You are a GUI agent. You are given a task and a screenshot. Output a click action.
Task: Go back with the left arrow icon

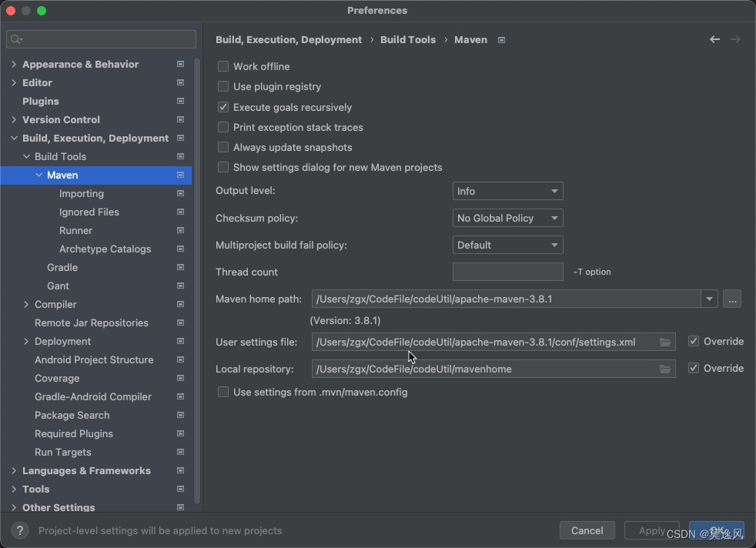click(714, 39)
